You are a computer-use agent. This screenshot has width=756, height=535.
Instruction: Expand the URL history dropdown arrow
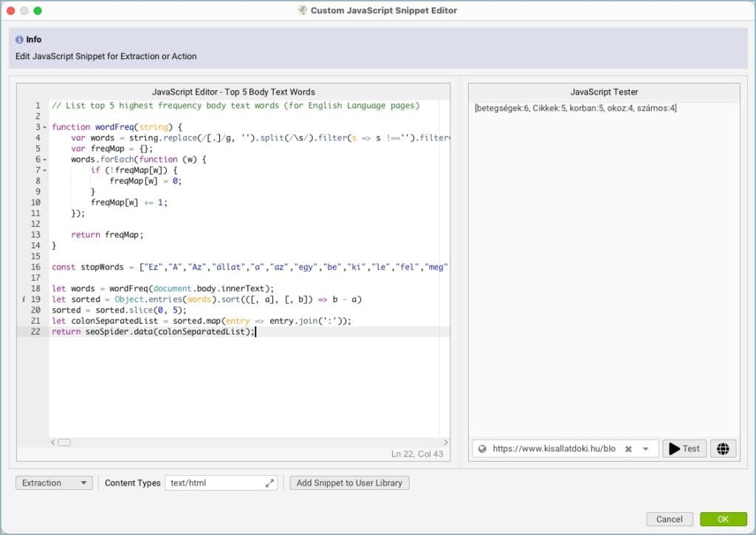point(646,449)
